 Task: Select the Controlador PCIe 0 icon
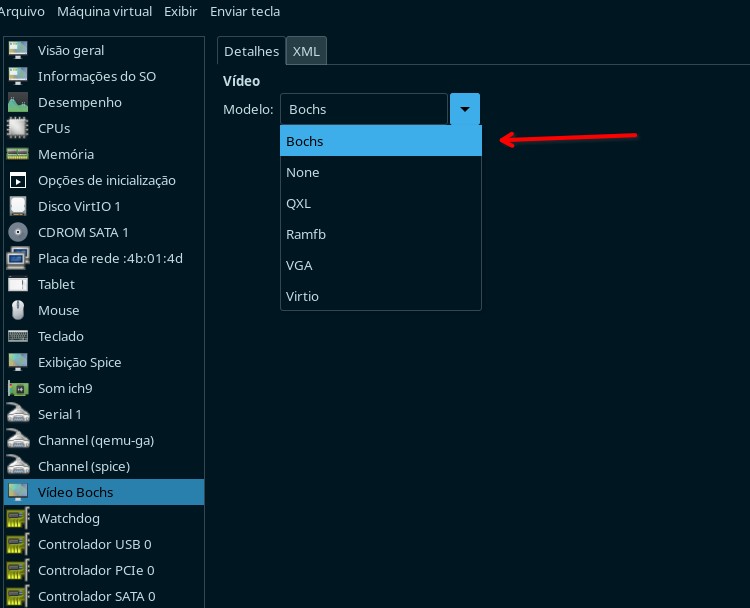tap(18, 570)
